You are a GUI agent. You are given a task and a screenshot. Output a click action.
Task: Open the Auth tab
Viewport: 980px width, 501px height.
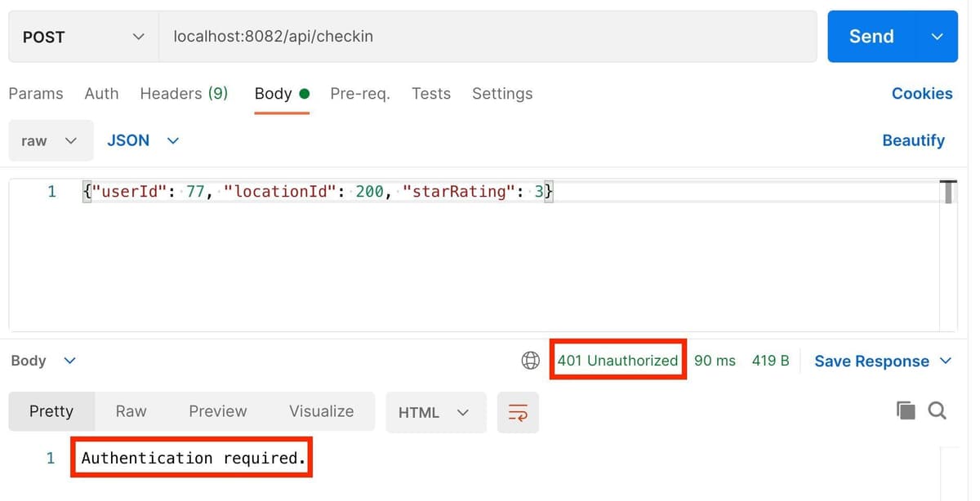[101, 94]
